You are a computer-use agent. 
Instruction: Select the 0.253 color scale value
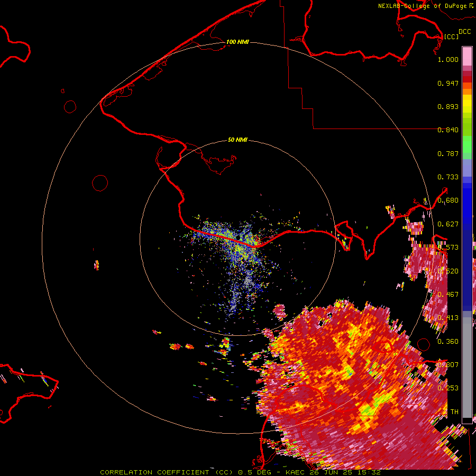point(448,388)
